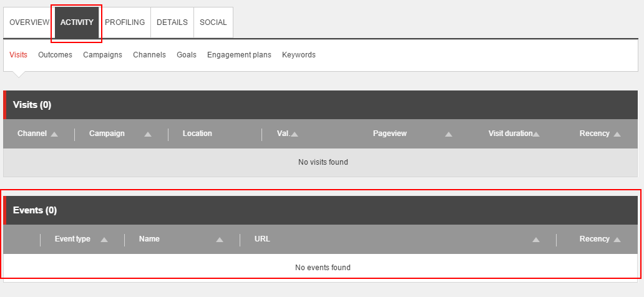644x297 pixels.
Task: Click the URL column sort arrow
Action: [x=536, y=240]
